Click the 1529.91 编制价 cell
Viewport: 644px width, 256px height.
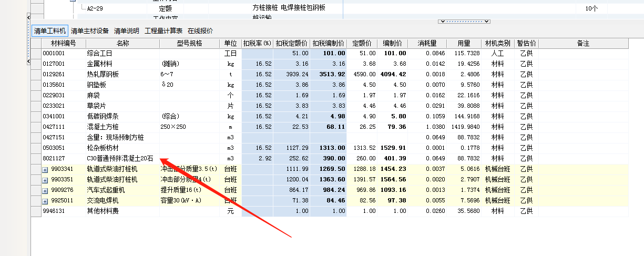click(393, 148)
